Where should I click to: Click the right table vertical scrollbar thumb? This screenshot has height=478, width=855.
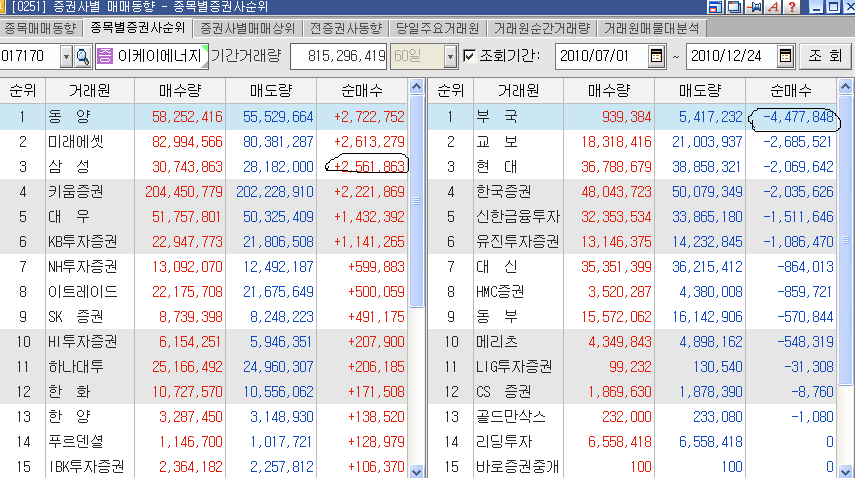point(845,240)
